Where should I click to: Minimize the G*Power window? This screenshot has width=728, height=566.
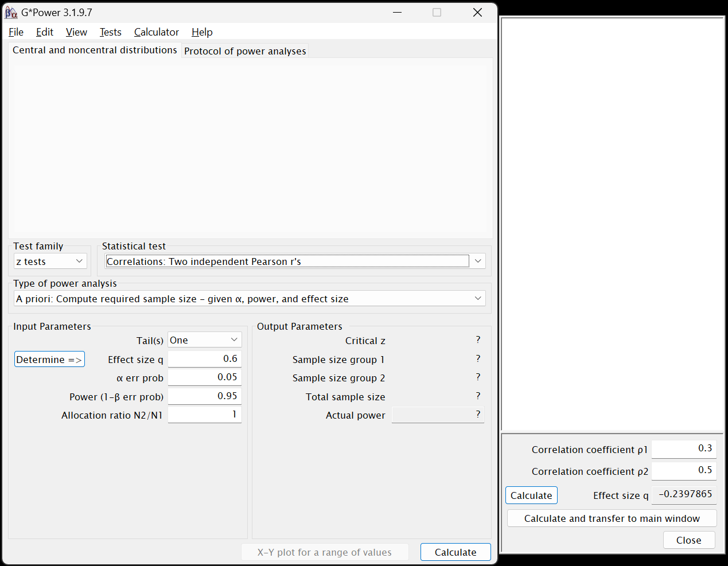click(398, 12)
